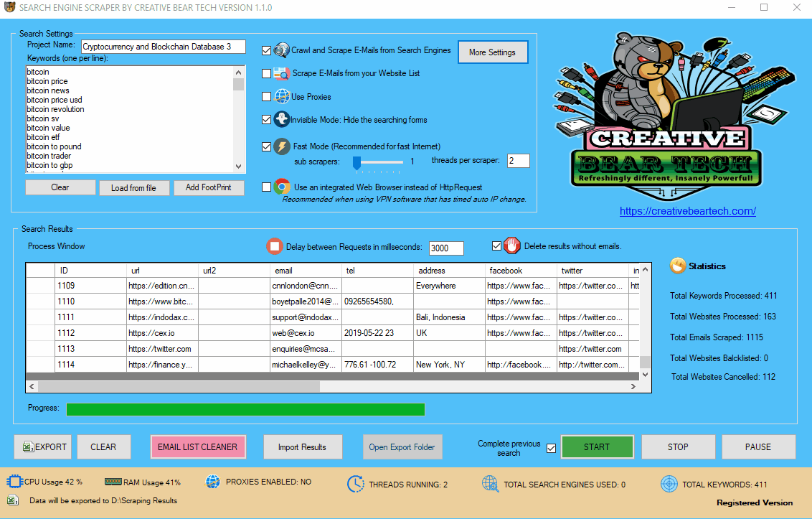
Task: Click the Chrome browser icon
Action: 282,187
